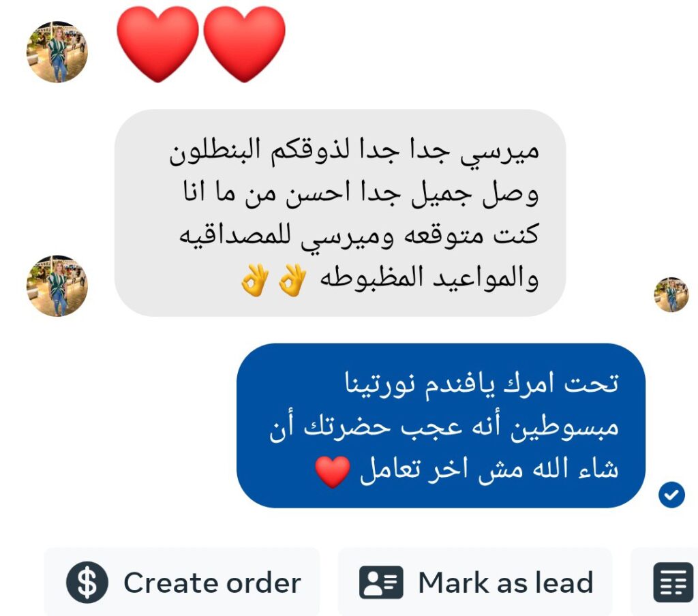Click the Mark as lead button label

pos(506,583)
